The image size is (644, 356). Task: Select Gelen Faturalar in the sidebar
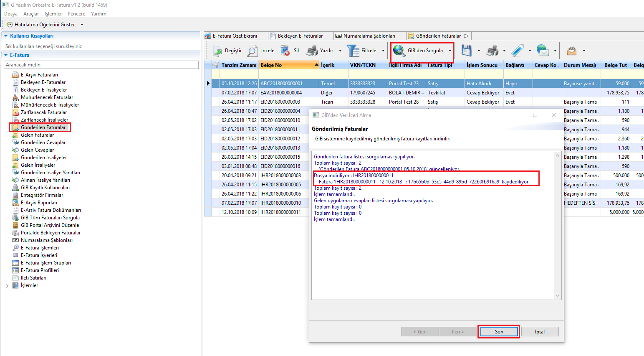[x=37, y=135]
